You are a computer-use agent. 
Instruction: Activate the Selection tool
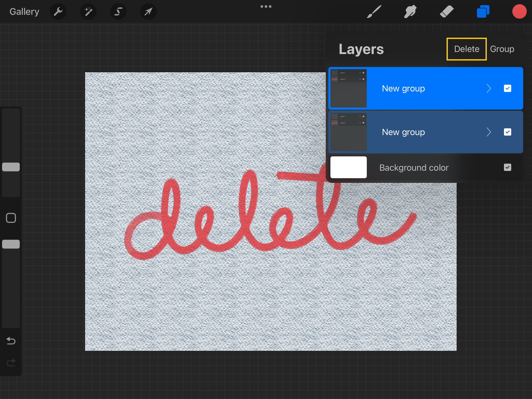[x=118, y=11]
